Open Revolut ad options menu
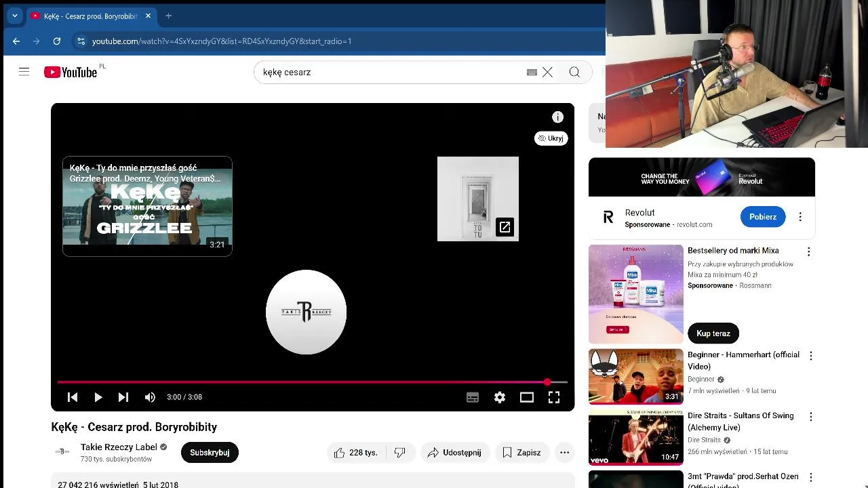The width and height of the screenshot is (868, 488). (x=800, y=217)
